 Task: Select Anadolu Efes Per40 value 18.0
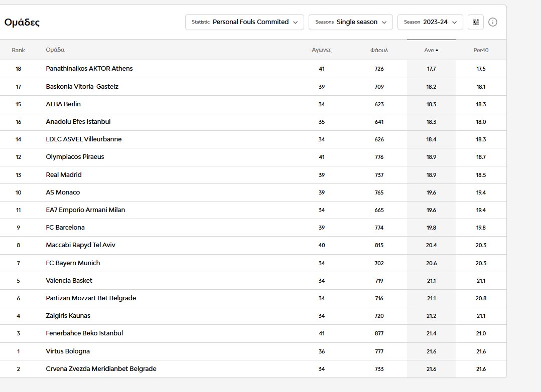tap(481, 122)
